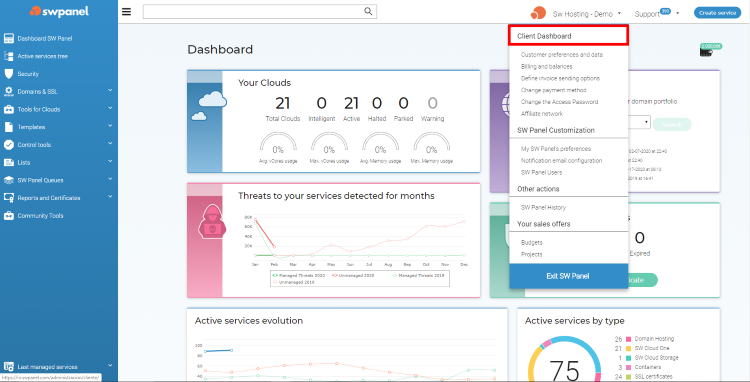Click the Security shield icon
Viewport: 750px width, 382px height.
pyautogui.click(x=9, y=74)
